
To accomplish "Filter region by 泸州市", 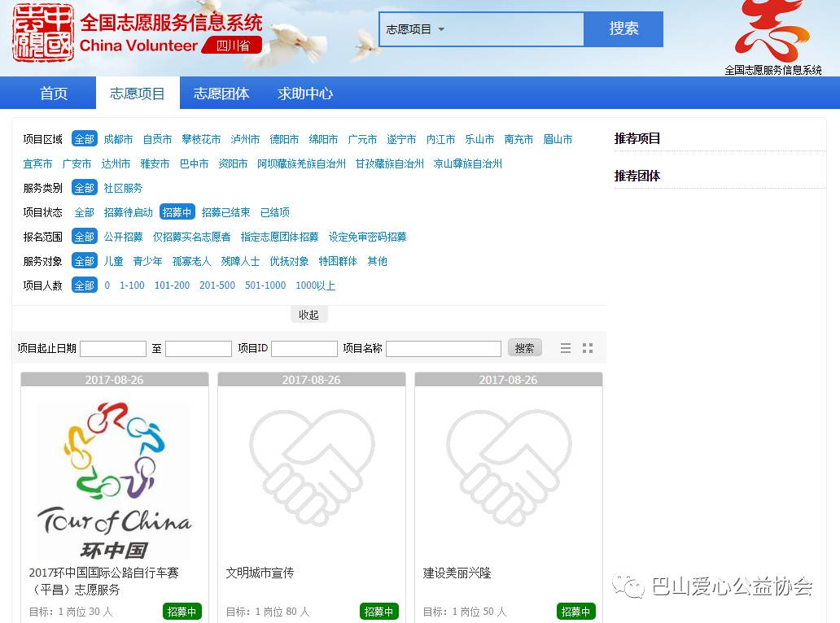I will click(245, 139).
